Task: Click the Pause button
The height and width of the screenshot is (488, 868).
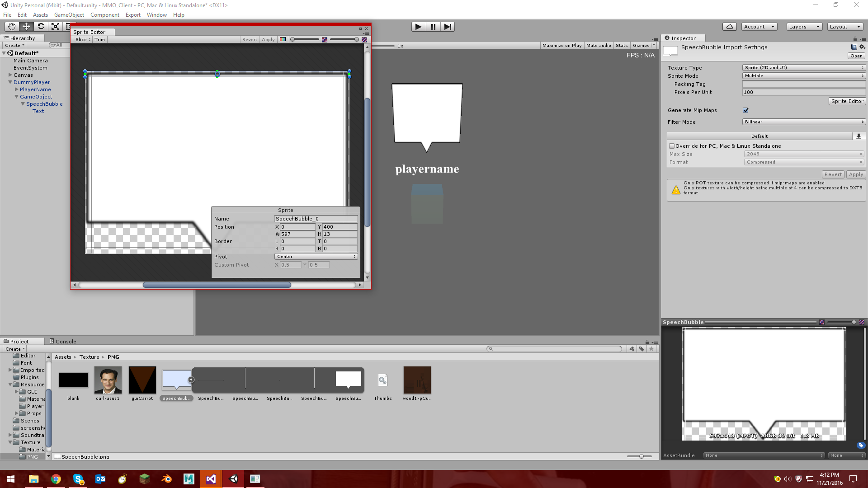Action: click(433, 27)
